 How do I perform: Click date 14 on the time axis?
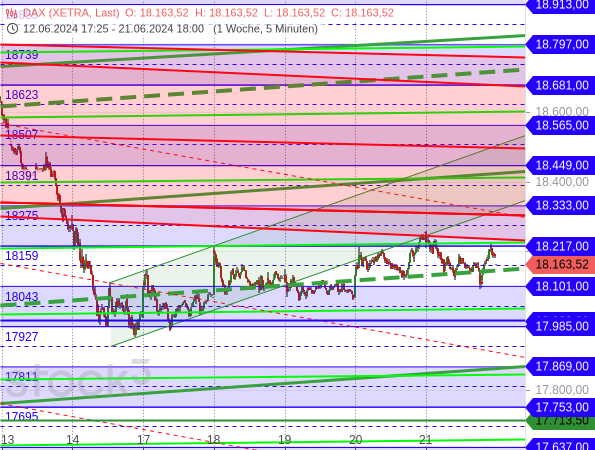[72, 440]
